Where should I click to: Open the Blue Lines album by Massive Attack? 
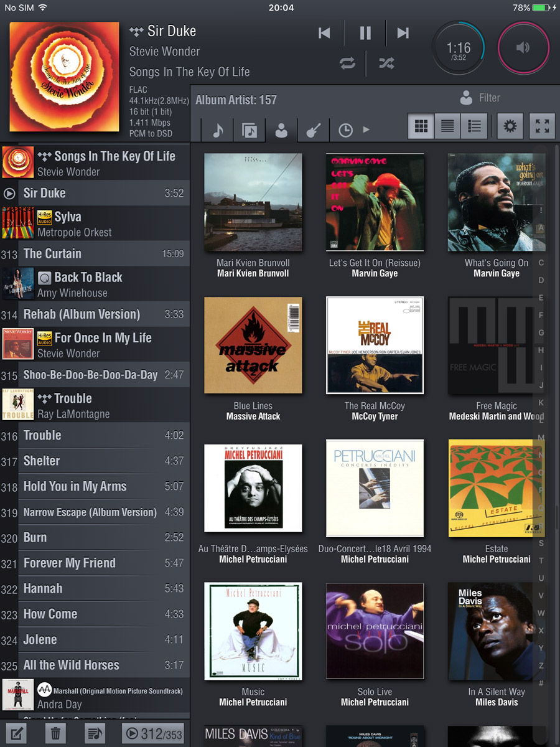[x=253, y=345]
